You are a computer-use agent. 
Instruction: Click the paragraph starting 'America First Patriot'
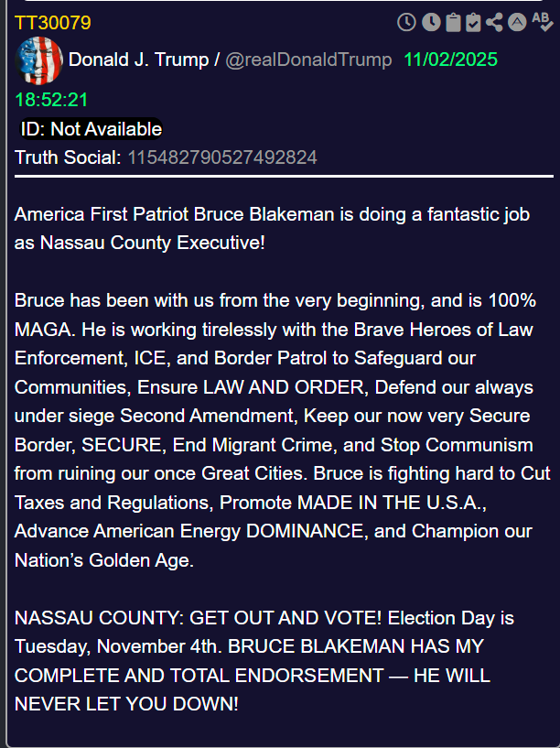coord(271,229)
